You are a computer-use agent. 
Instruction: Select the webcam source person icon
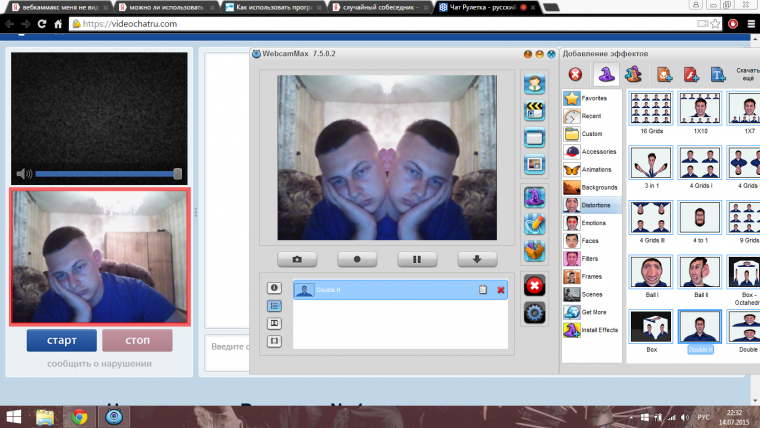(x=534, y=84)
